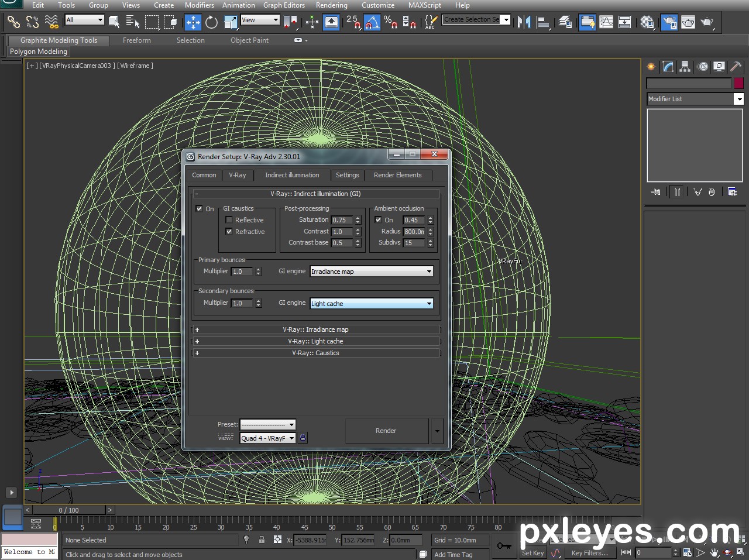Image resolution: width=749 pixels, height=560 pixels.
Task: Toggle the 2.5D Snaps button
Action: [353, 22]
